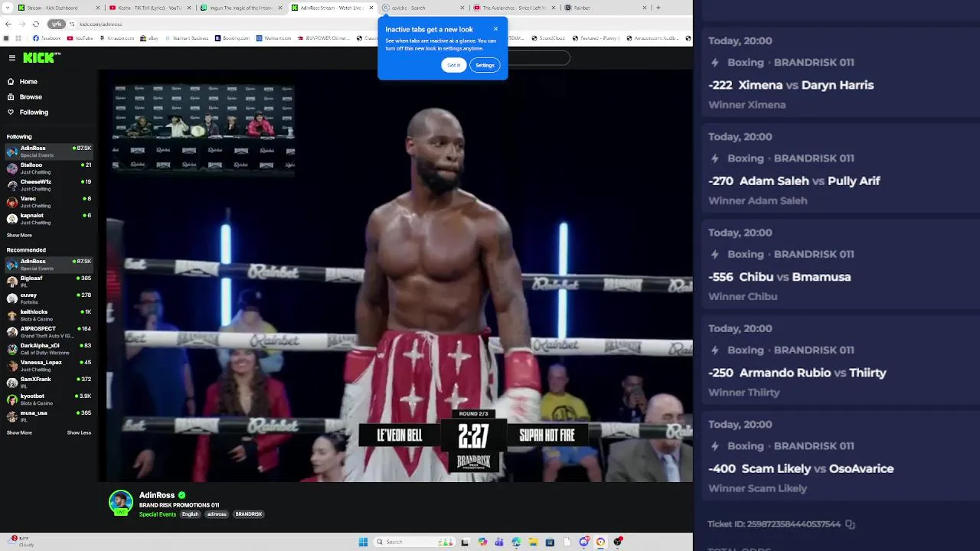Click the Kick search field at the top

tap(539, 58)
